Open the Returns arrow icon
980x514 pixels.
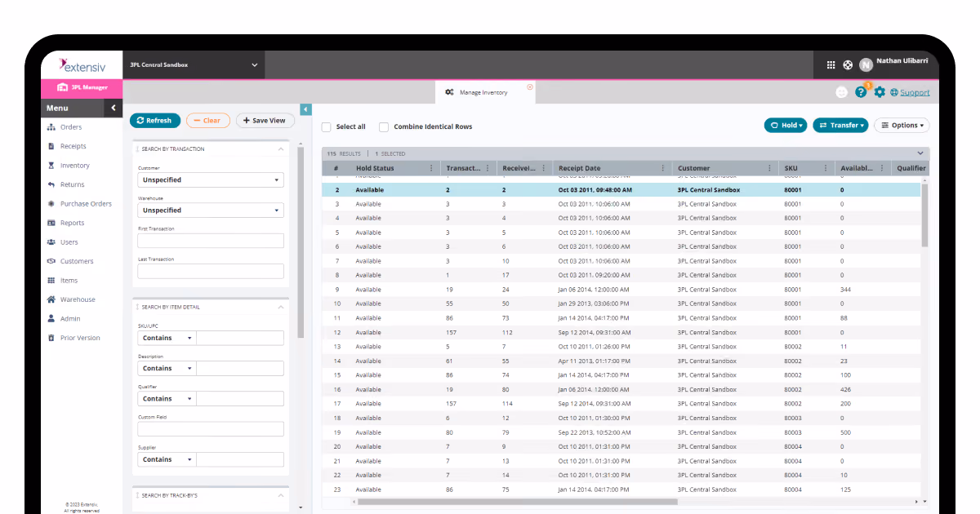pyautogui.click(x=51, y=184)
